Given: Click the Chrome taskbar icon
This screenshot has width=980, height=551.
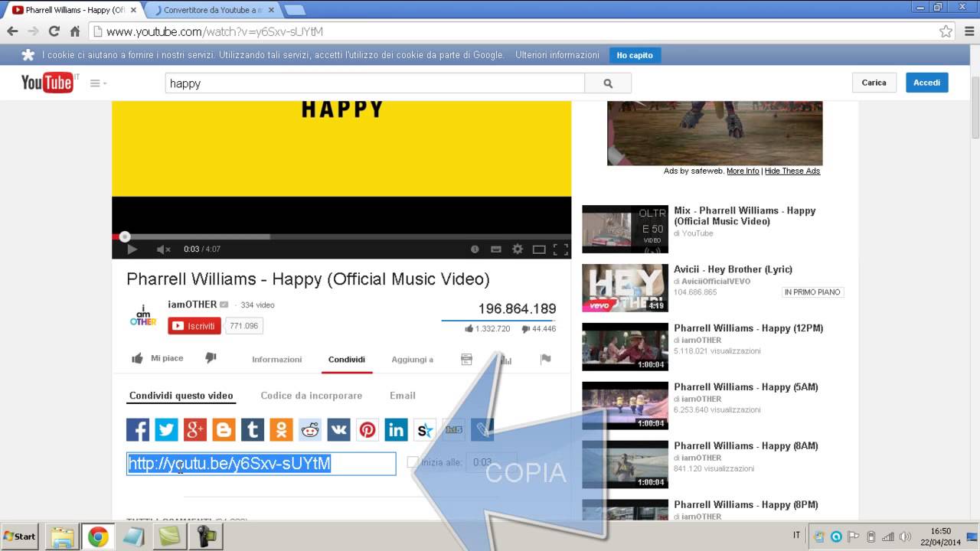Looking at the screenshot, I should [97, 536].
